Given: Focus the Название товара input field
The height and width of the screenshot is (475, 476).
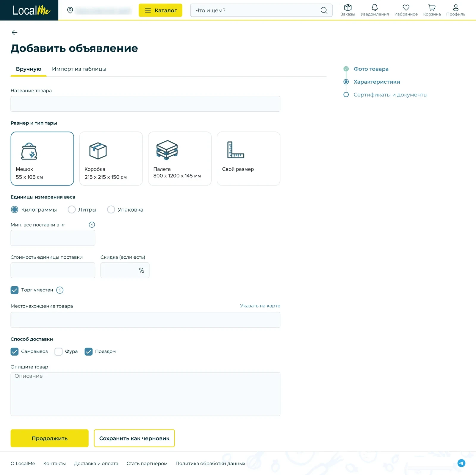Looking at the screenshot, I should point(145,104).
